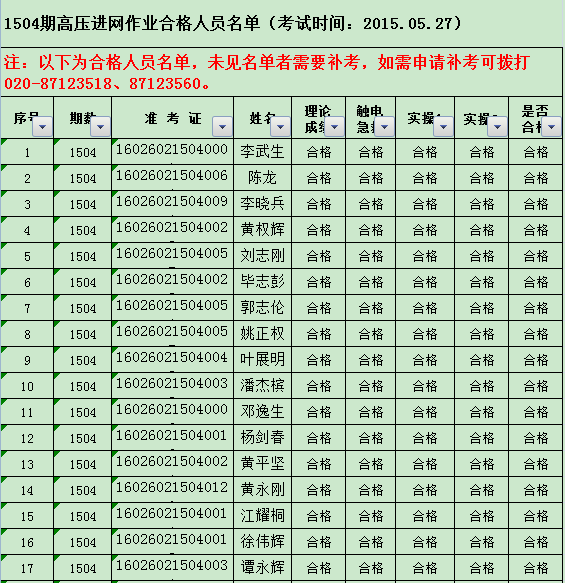565x583 pixels.
Task: Open the 姓名 column filter dropdown
Action: pyautogui.click(x=280, y=127)
